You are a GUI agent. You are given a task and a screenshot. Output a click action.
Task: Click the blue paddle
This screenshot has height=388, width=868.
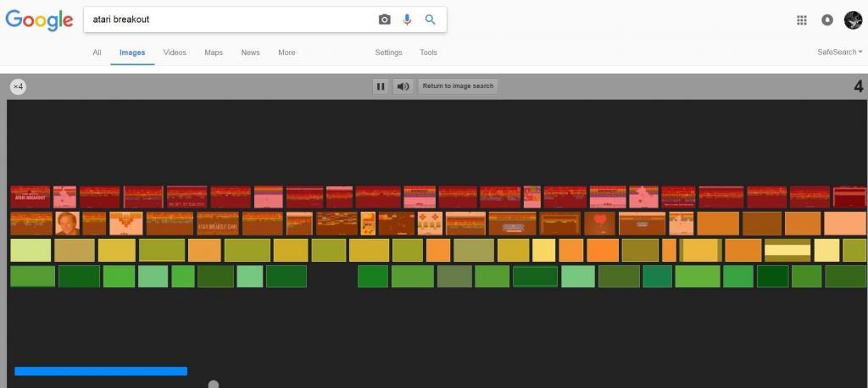pyautogui.click(x=101, y=371)
